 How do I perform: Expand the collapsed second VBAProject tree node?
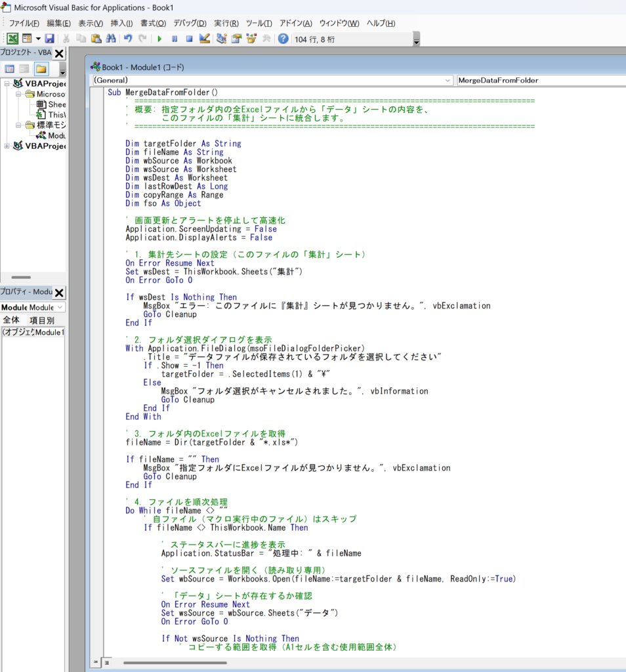coord(7,146)
